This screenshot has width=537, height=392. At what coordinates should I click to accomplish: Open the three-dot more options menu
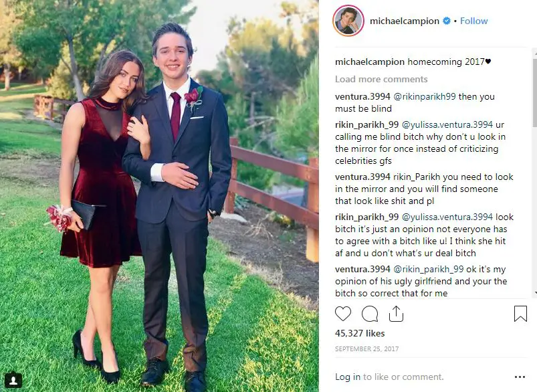[520, 377]
